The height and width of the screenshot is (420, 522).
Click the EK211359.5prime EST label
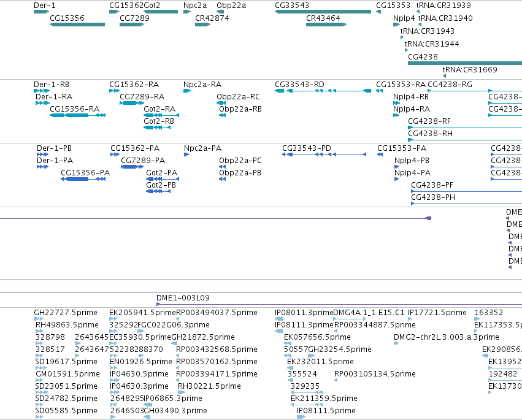pyautogui.click(x=324, y=399)
